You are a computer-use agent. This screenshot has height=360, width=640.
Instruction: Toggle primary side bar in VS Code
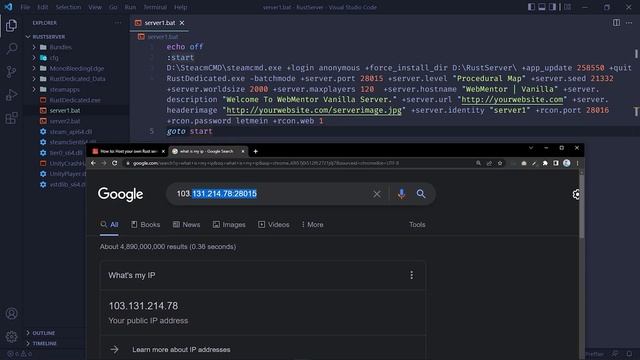tap(531, 7)
